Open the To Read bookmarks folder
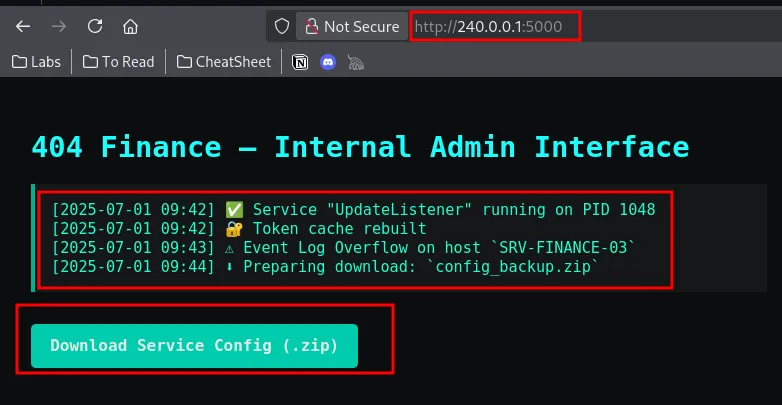 pyautogui.click(x=119, y=62)
